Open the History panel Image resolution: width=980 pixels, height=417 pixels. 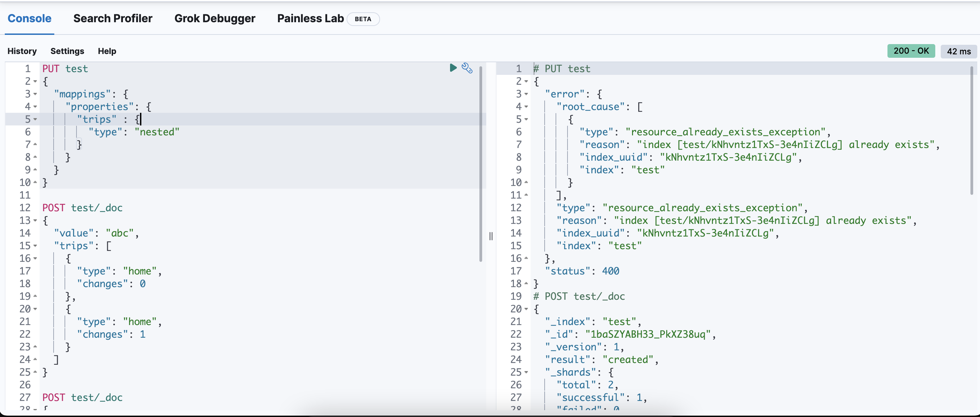tap(22, 51)
